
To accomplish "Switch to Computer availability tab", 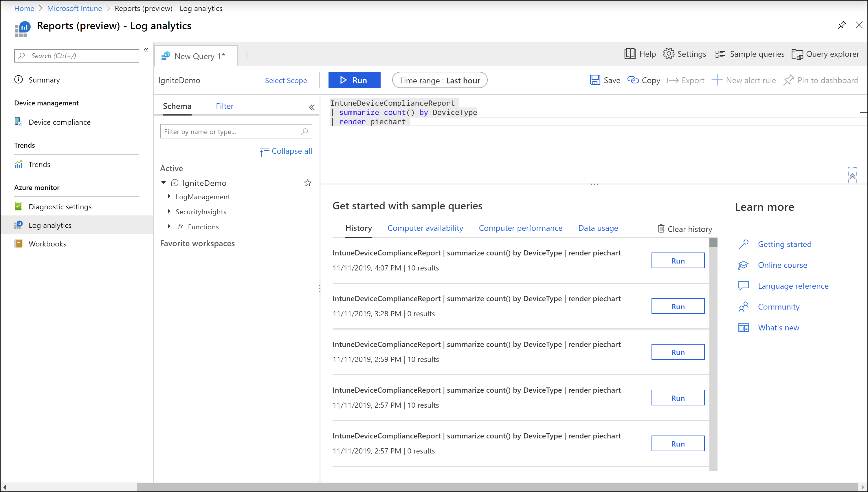I will (425, 228).
